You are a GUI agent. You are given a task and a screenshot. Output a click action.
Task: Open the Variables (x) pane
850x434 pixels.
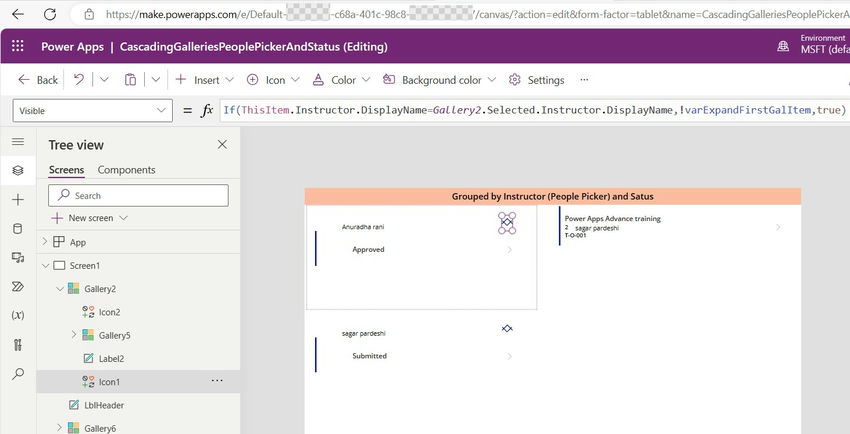(x=18, y=315)
